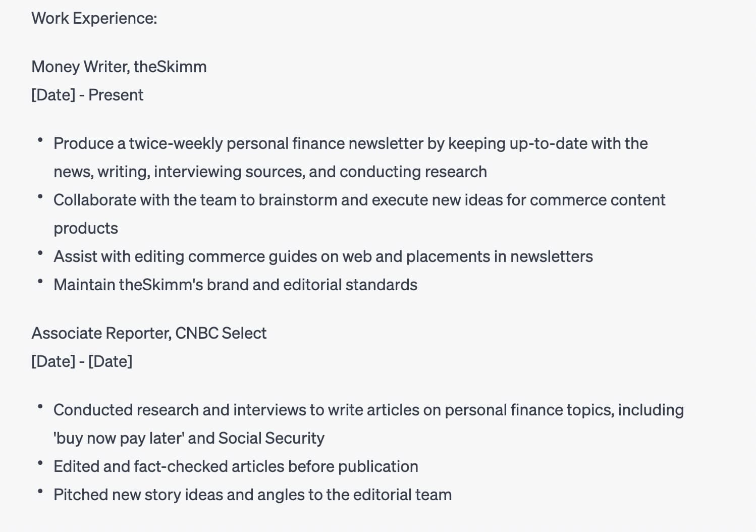Viewport: 756px width, 532px height.
Task: Click the Edited and fact-checked articles line
Action: point(236,467)
